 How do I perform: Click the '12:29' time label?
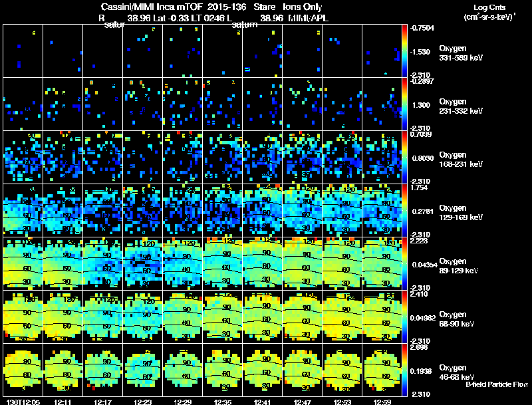coord(182,402)
